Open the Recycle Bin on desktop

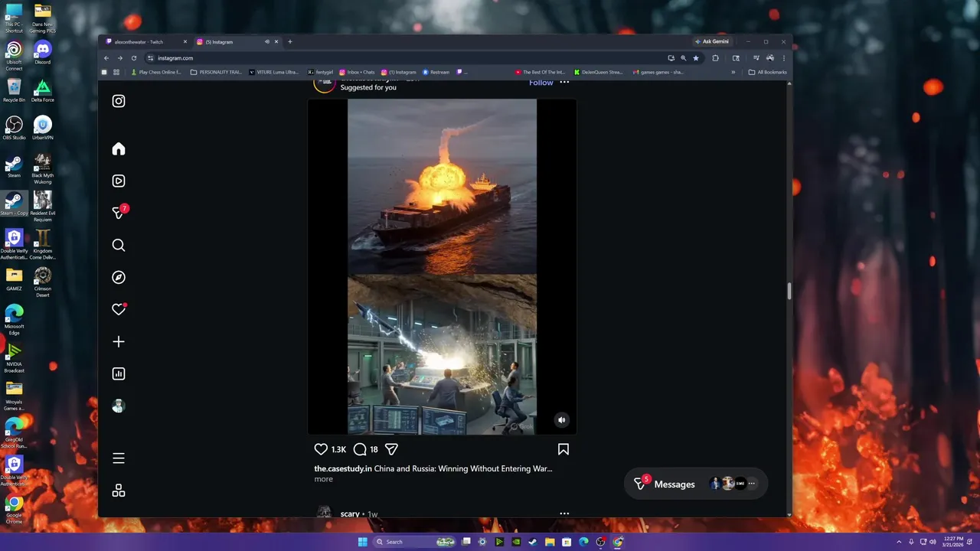[x=14, y=90]
